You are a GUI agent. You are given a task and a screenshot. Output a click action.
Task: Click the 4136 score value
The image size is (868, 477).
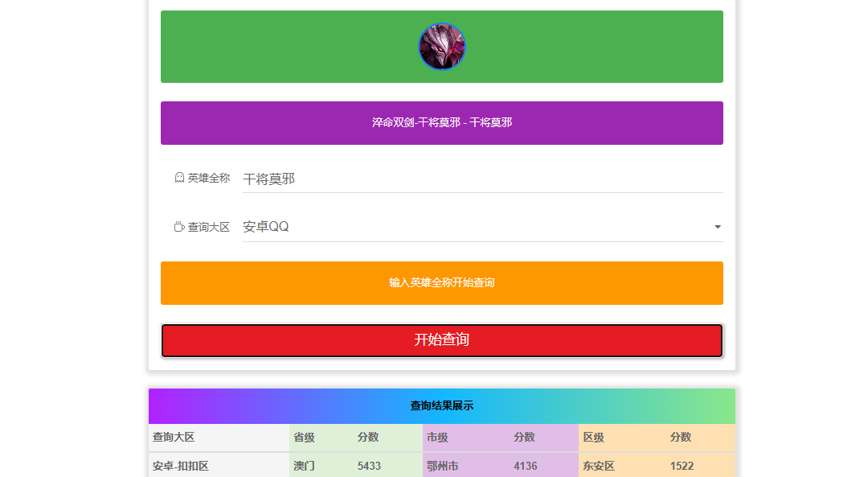(x=526, y=466)
